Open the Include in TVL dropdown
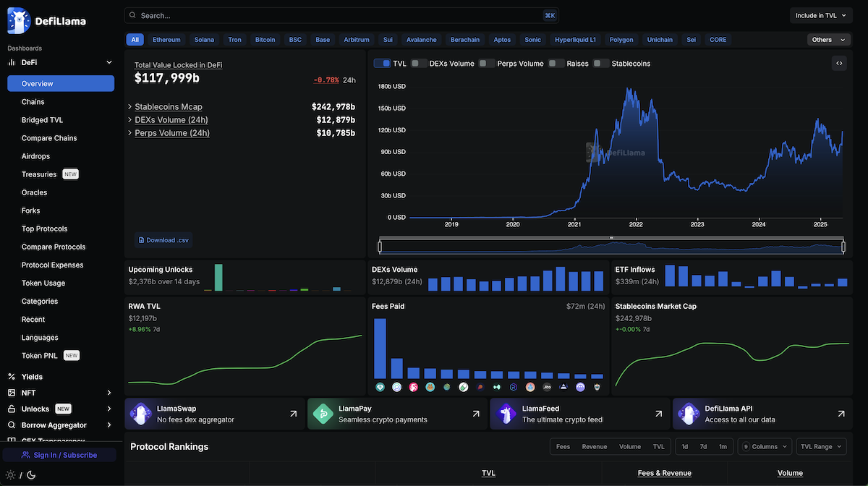 822,15
